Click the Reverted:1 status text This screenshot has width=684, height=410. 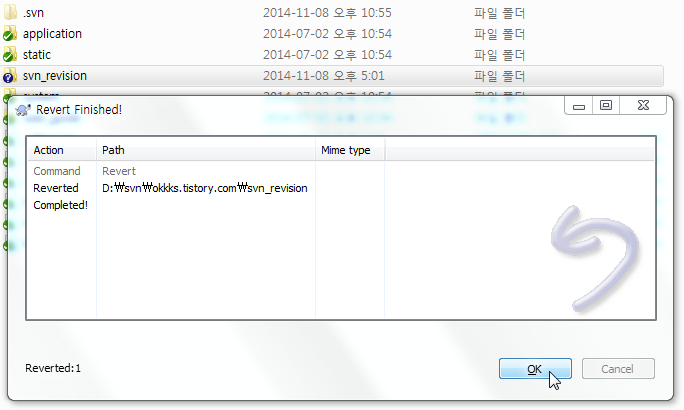[53, 368]
